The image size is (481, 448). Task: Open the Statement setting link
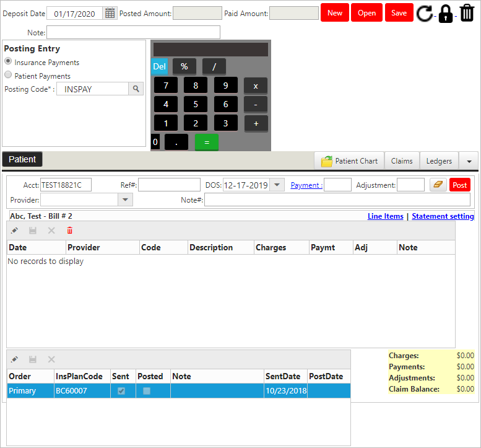[x=443, y=216]
